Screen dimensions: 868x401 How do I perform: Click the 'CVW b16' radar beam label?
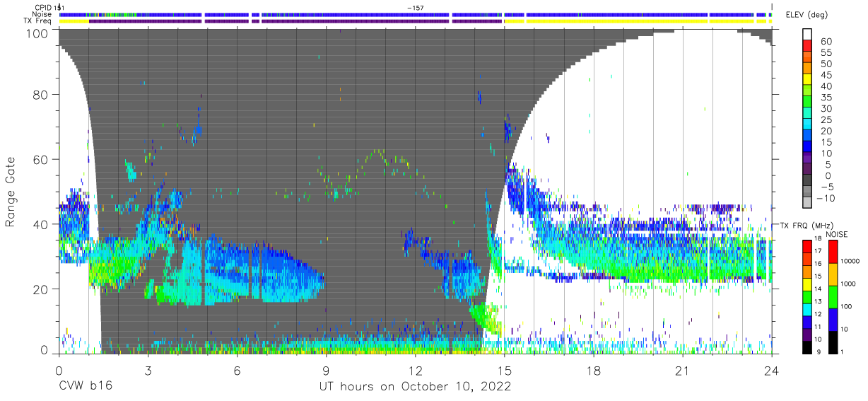[x=86, y=387]
